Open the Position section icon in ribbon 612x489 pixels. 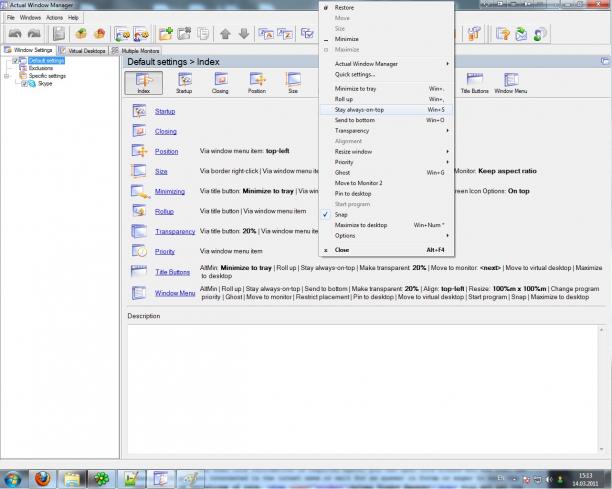tap(257, 83)
